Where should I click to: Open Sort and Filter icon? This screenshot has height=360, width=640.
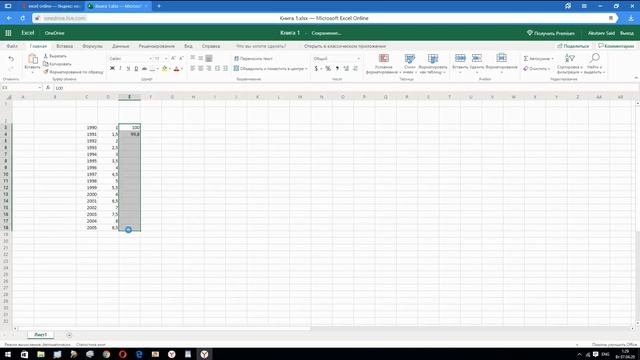pyautogui.click(x=569, y=58)
